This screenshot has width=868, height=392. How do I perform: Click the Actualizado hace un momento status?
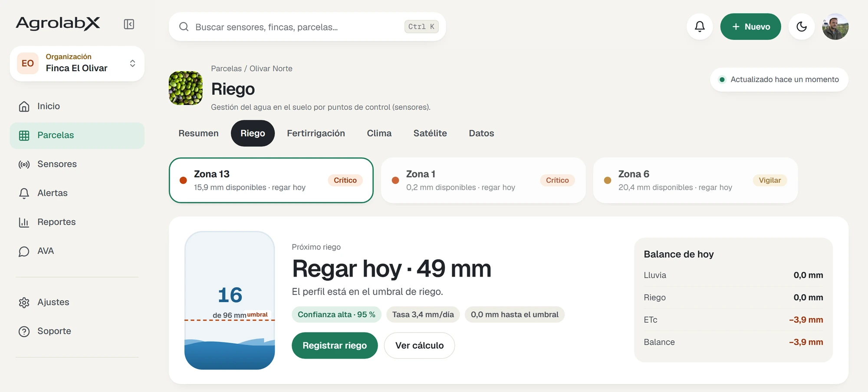(779, 79)
